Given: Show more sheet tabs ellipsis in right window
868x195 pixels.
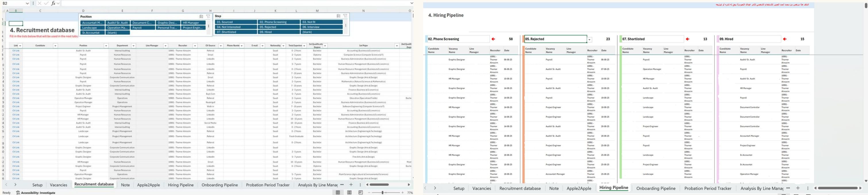Looking at the screenshot, I should [x=788, y=188].
